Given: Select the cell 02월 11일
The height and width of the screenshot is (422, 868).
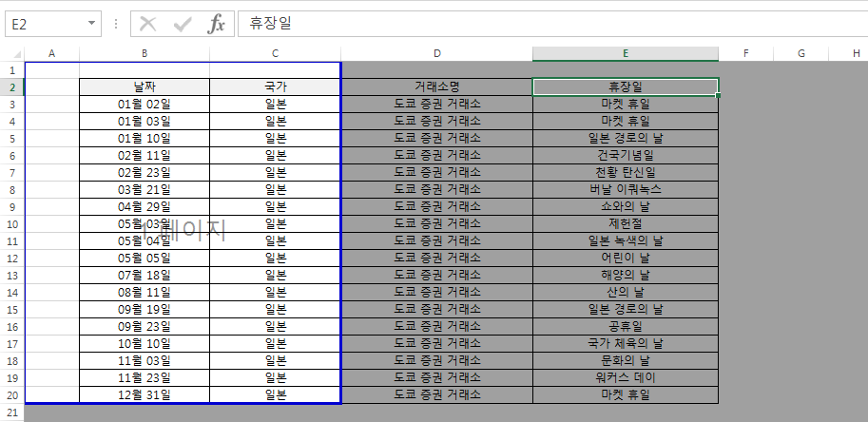Looking at the screenshot, I should [x=145, y=156].
